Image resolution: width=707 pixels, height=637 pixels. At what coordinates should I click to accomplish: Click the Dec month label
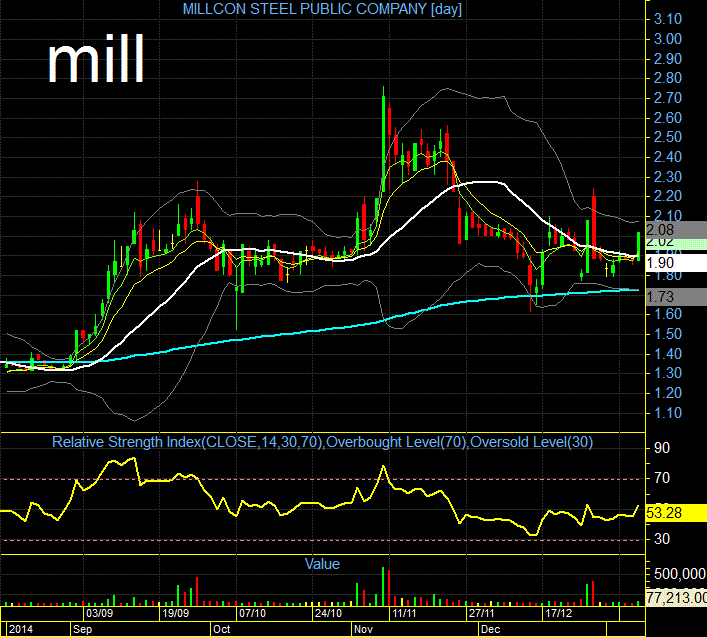(490, 629)
